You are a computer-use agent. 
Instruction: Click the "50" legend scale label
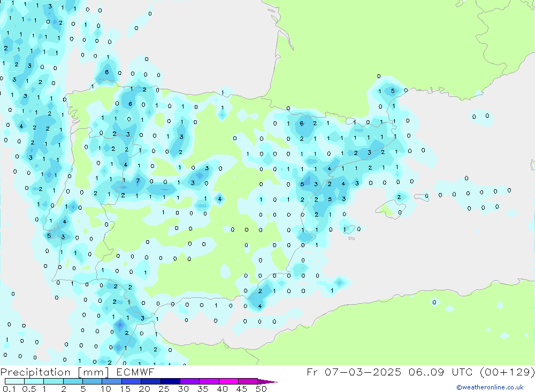coord(261,389)
